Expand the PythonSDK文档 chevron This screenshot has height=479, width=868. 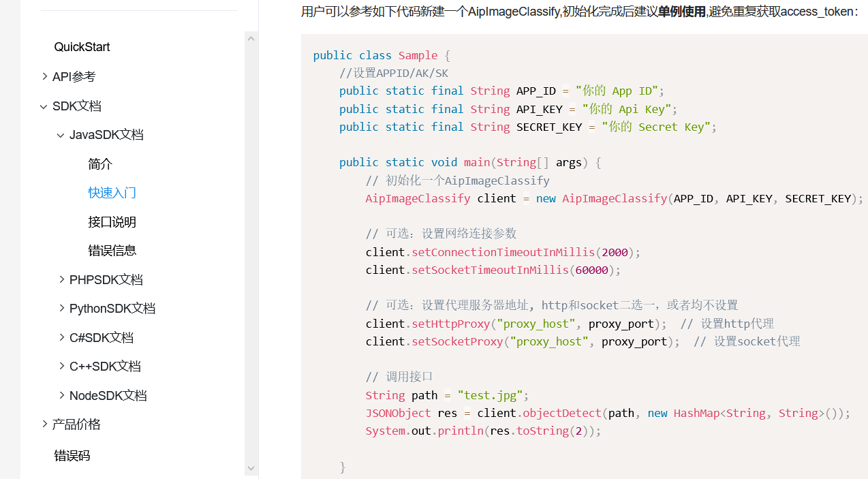coord(62,308)
